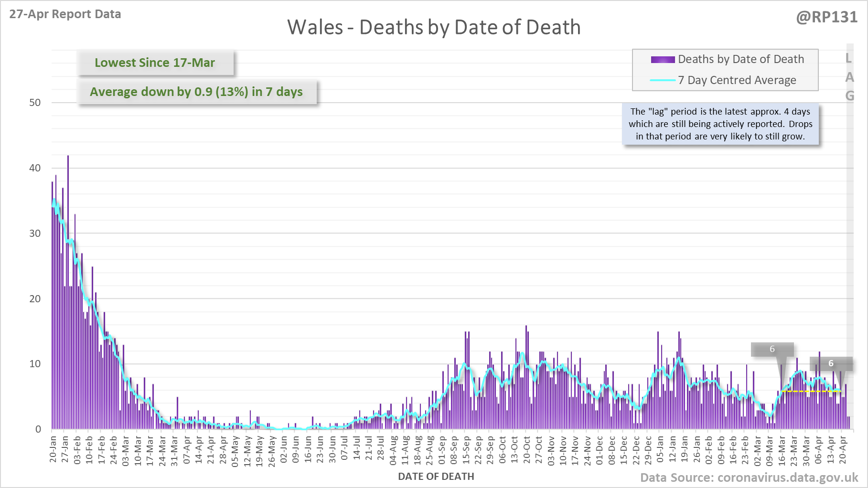868x488 pixels.
Task: Click the @RP131 author handle
Action: point(826,17)
